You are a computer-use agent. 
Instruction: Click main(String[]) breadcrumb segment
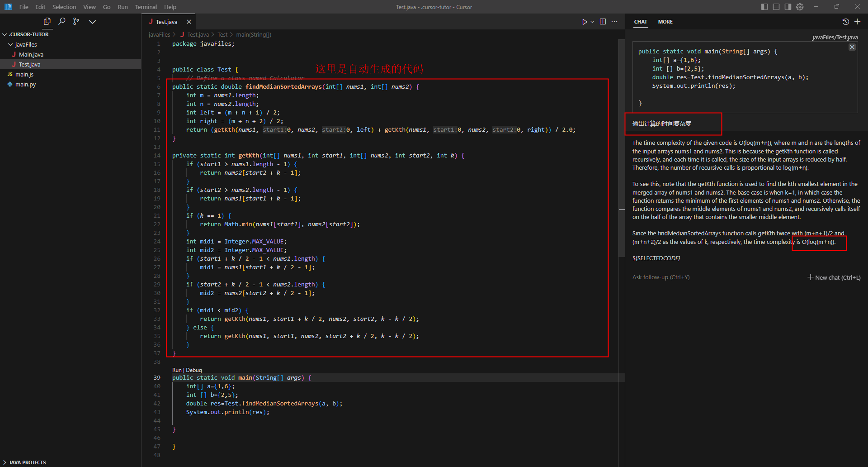coord(254,34)
